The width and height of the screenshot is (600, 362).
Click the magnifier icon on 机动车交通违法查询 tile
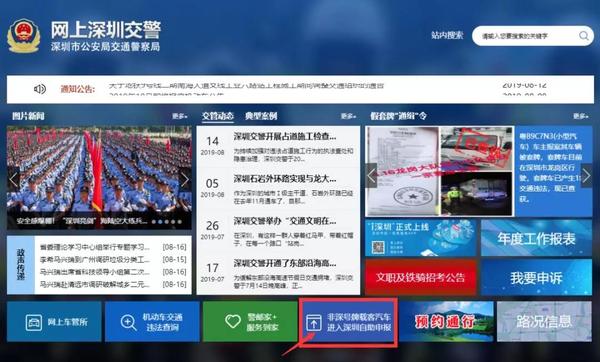[128, 323]
